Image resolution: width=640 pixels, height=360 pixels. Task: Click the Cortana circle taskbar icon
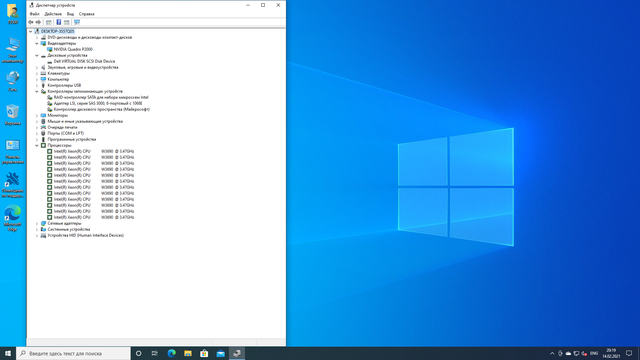139,353
